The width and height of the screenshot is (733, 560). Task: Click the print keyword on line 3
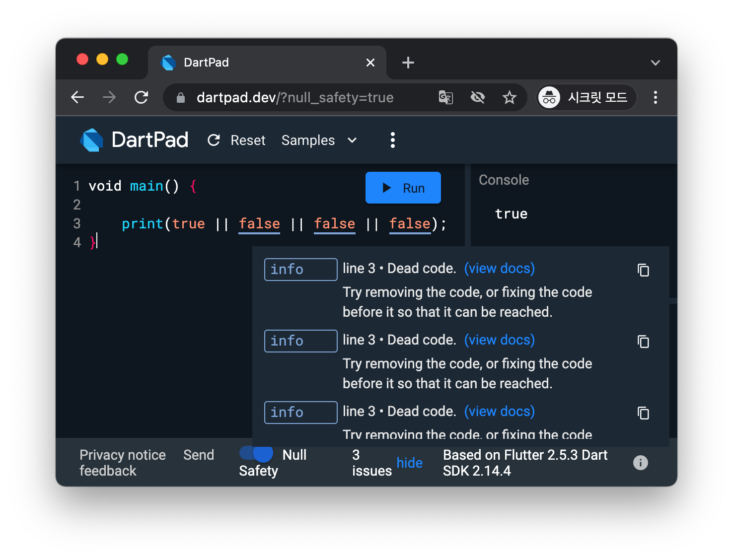[143, 224]
